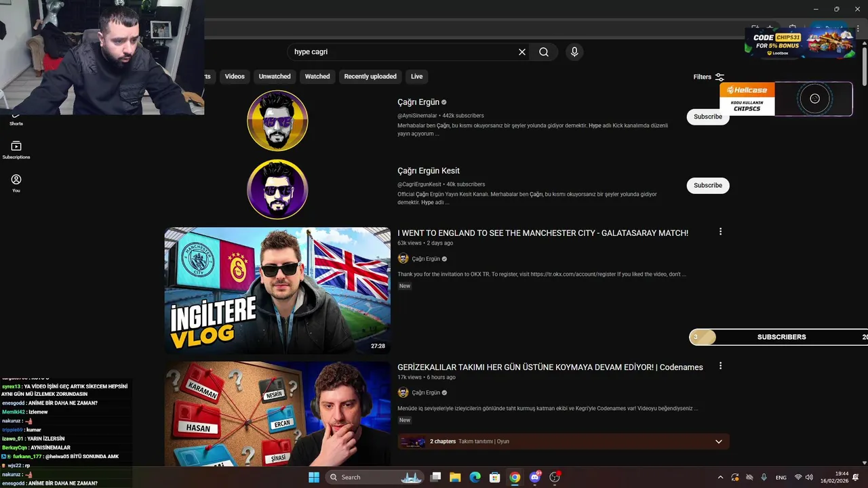Open the more options menu for the Codenames video
This screenshot has height=488, width=868.
(720, 366)
